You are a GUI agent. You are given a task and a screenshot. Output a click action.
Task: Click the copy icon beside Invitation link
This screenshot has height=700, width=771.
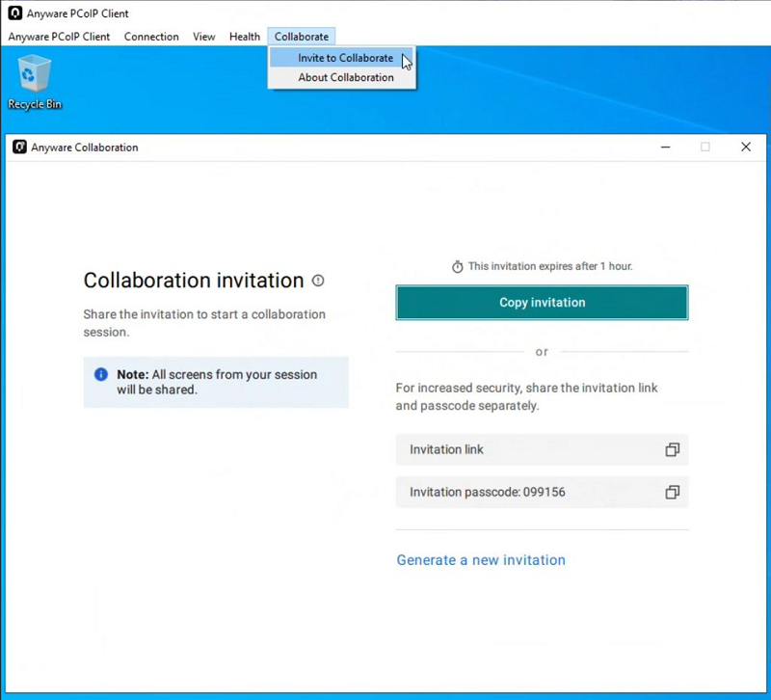coord(672,449)
